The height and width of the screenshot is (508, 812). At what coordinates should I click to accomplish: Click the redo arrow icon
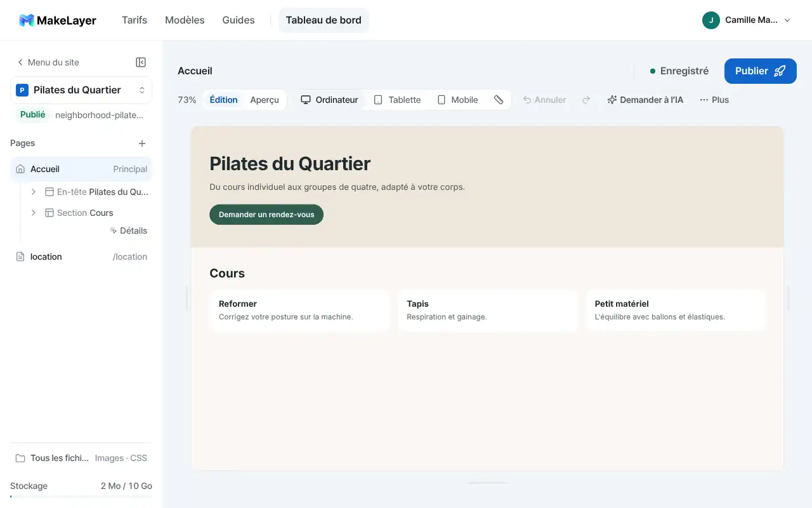(x=586, y=100)
